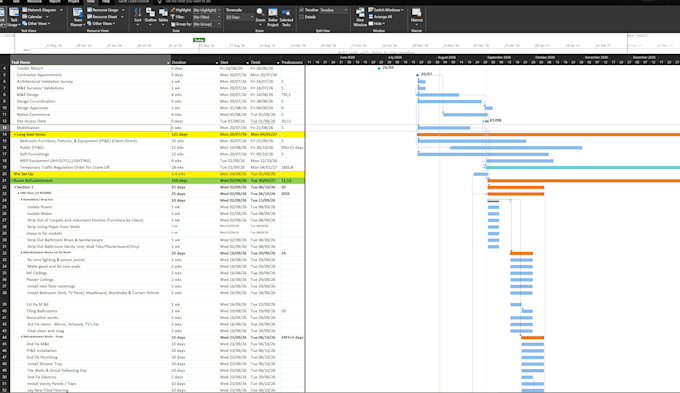680x393 pixels.
Task: Collapse the Section 1 summary task
Action: pyautogui.click(x=15, y=187)
